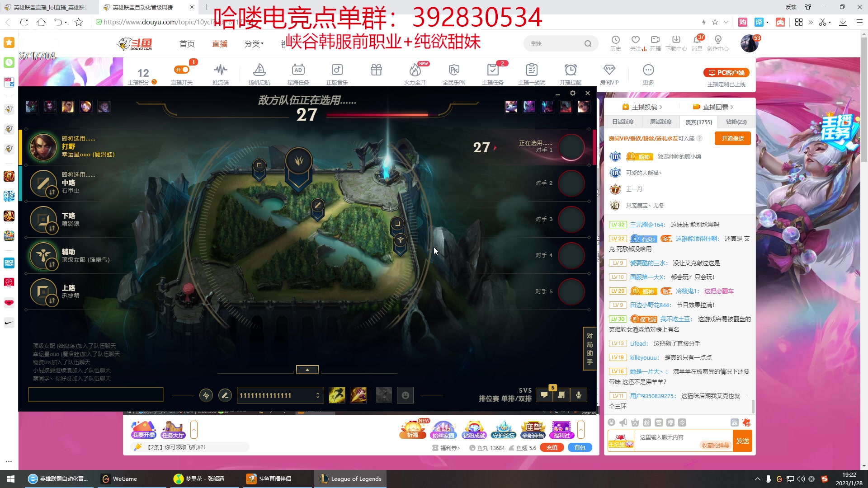
Task: Open WeGame from the Windows taskbar
Action: coord(119,479)
